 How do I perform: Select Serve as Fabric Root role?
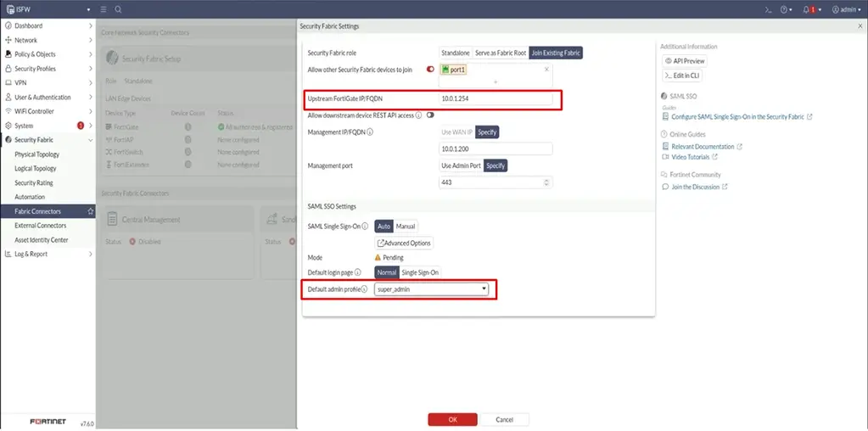(501, 53)
